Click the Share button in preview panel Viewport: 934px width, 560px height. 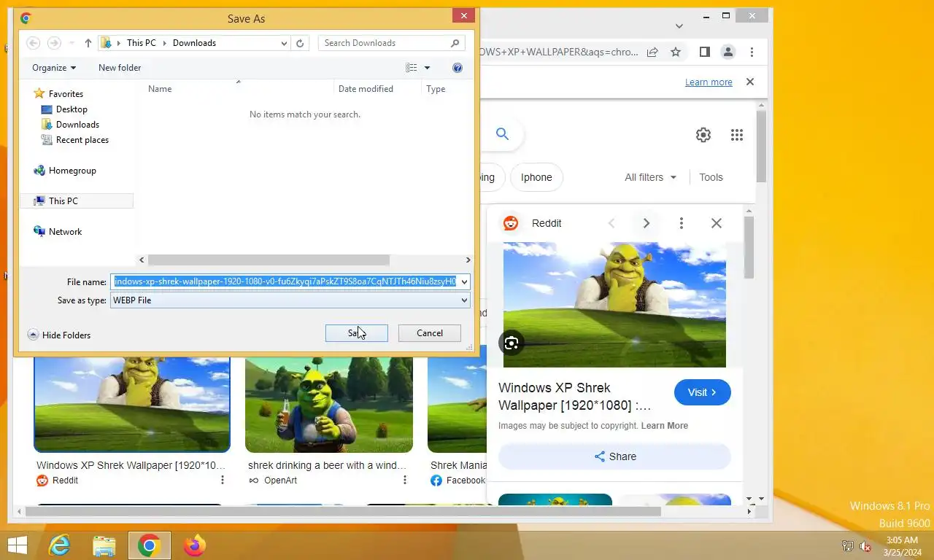pyautogui.click(x=614, y=456)
